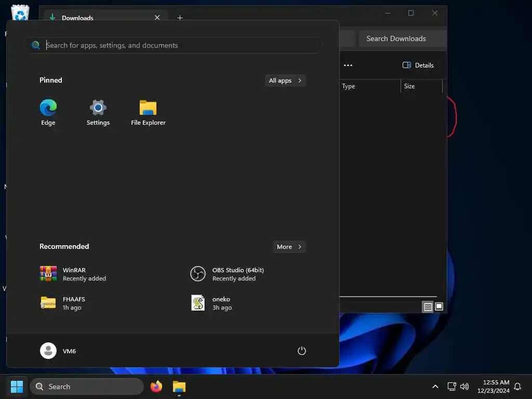This screenshot has height=399, width=532.
Task: Open WinRAR from Recommended
Action: 73,274
